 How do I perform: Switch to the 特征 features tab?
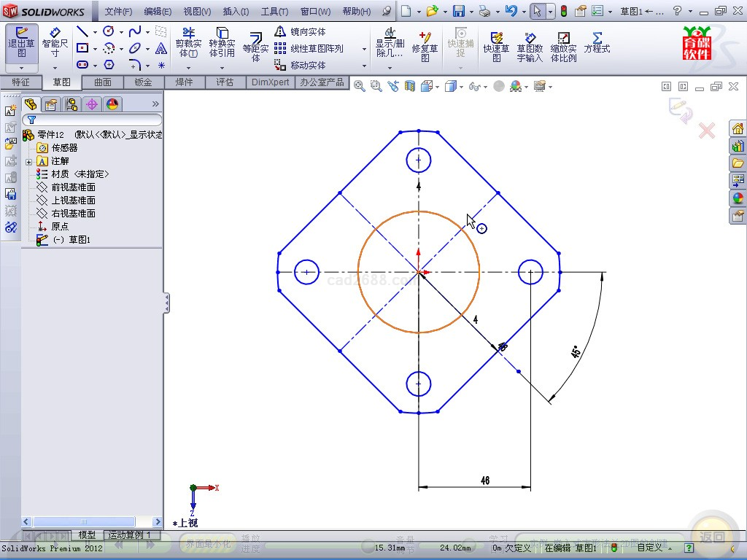tap(21, 82)
